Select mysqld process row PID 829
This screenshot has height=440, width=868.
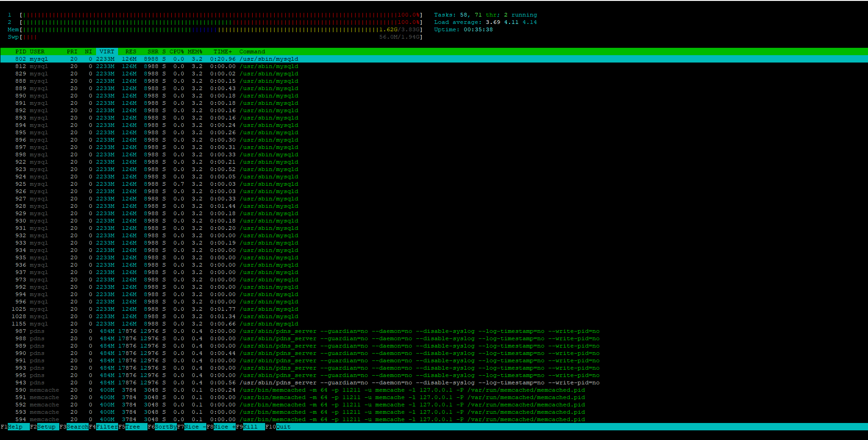(x=434, y=74)
